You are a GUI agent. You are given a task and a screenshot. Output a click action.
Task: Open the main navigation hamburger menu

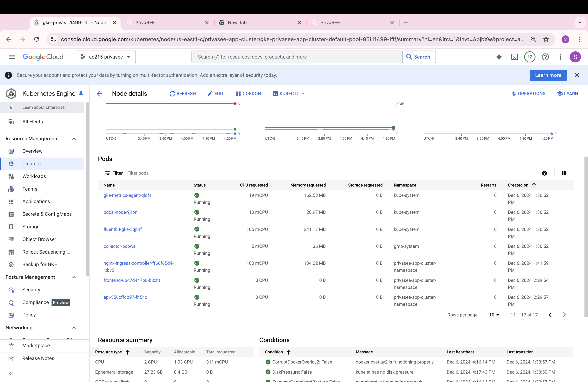pyautogui.click(x=12, y=57)
